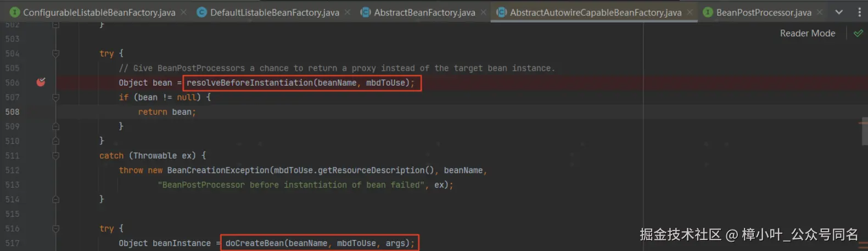
Task: Collapse try block at line 516
Action: click(55, 228)
